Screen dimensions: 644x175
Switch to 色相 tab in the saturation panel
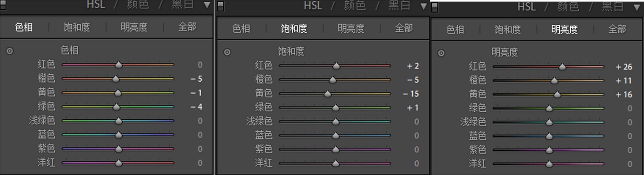click(x=241, y=29)
